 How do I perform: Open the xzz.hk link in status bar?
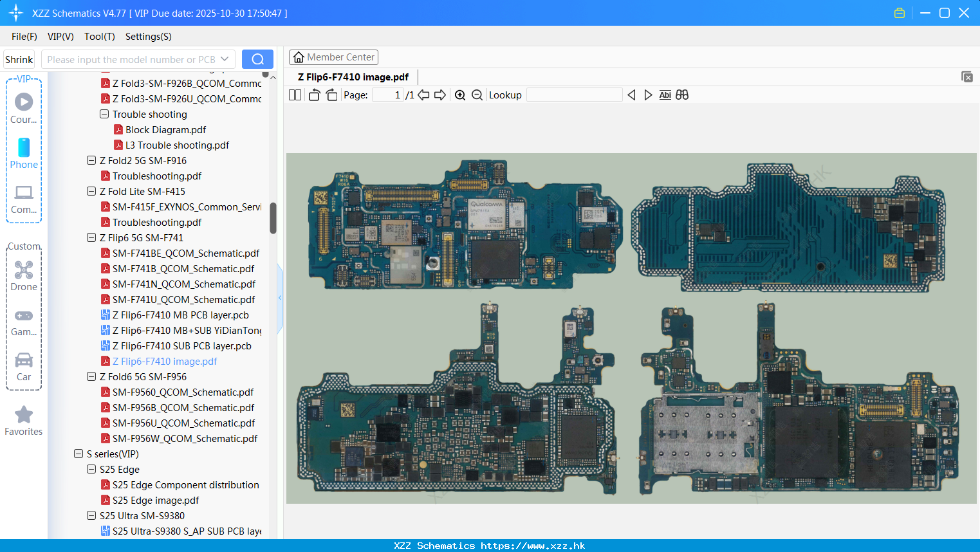pos(533,546)
